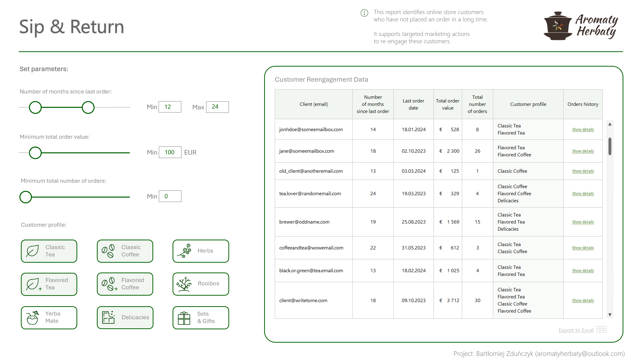Show details for jonhdoe@someemailbox.com
The width and height of the screenshot is (644, 362).
pyautogui.click(x=583, y=129)
